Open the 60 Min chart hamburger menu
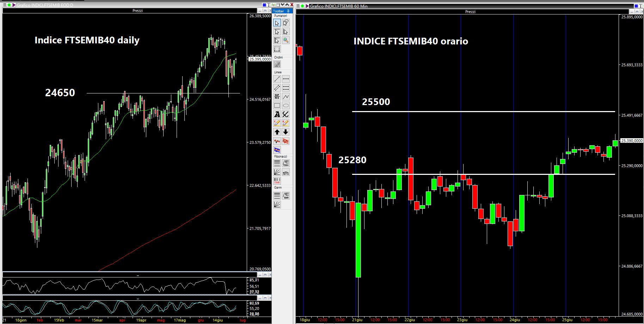The height and width of the screenshot is (324, 644). click(298, 6)
